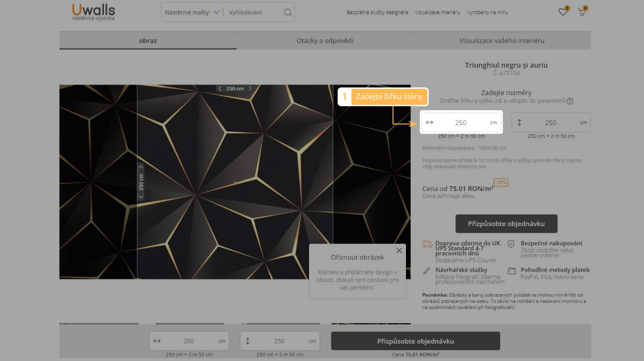Open Vizualizace vašeho interiéru tab
This screenshot has height=361, width=644.
(x=502, y=41)
